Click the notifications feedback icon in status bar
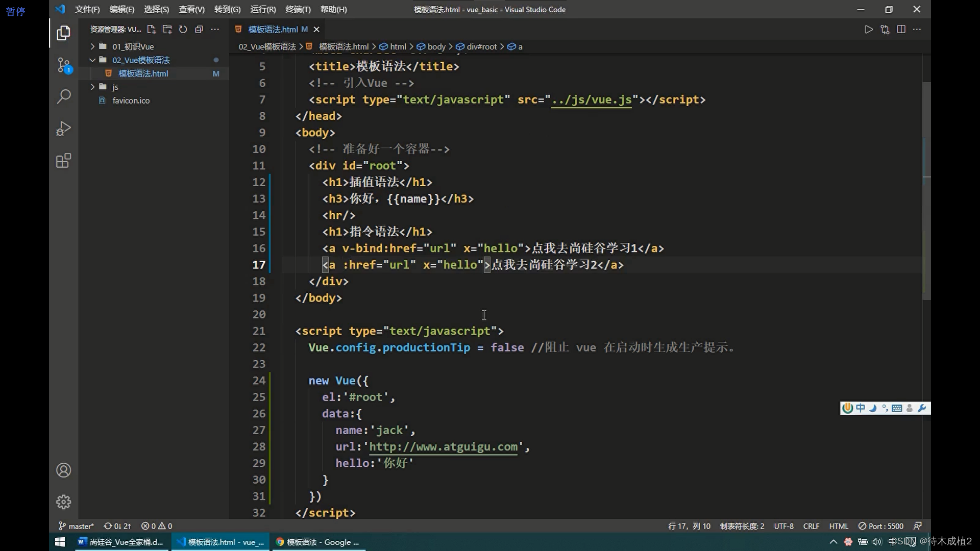 coord(918,526)
